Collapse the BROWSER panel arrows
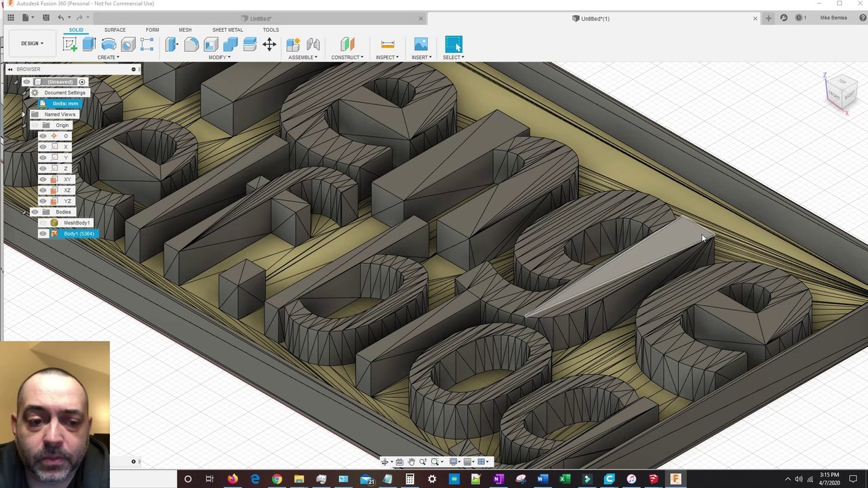Image resolution: width=868 pixels, height=488 pixels. pyautogui.click(x=9, y=69)
